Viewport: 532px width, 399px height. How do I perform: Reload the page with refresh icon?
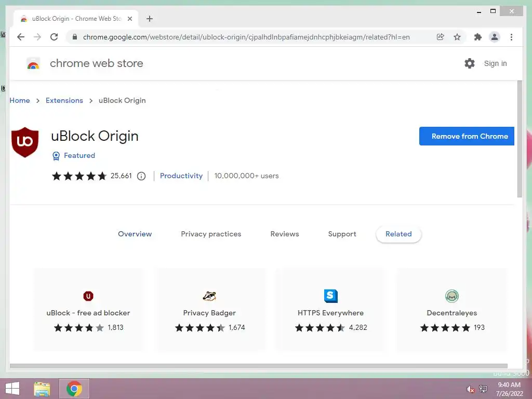(x=54, y=37)
